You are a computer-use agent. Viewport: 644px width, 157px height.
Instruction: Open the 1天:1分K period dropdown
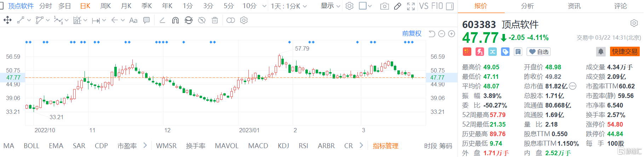289,6
